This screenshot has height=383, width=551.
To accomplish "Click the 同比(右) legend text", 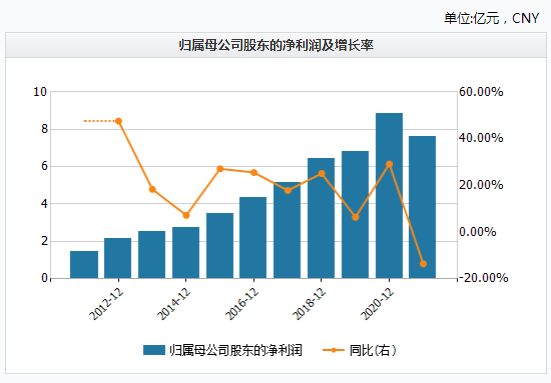I will pos(373,350).
